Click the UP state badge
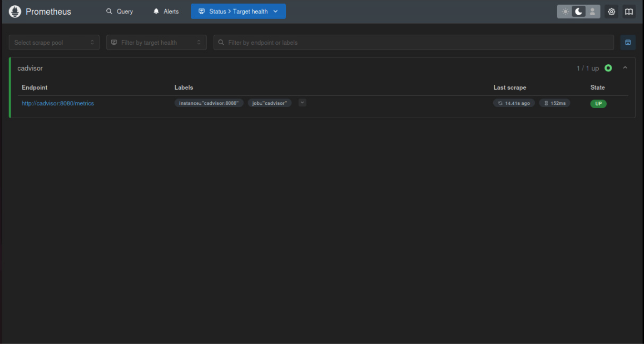644x344 pixels. click(x=598, y=103)
